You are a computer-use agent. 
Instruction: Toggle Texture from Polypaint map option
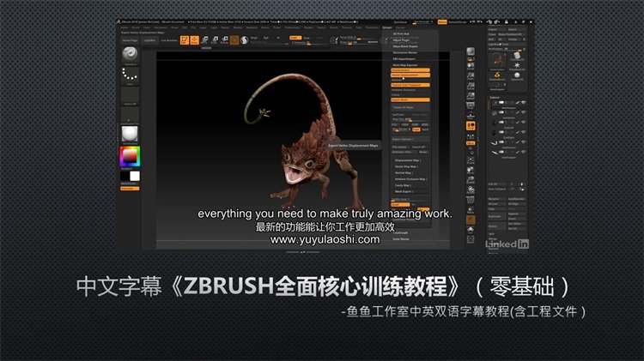tap(410, 85)
